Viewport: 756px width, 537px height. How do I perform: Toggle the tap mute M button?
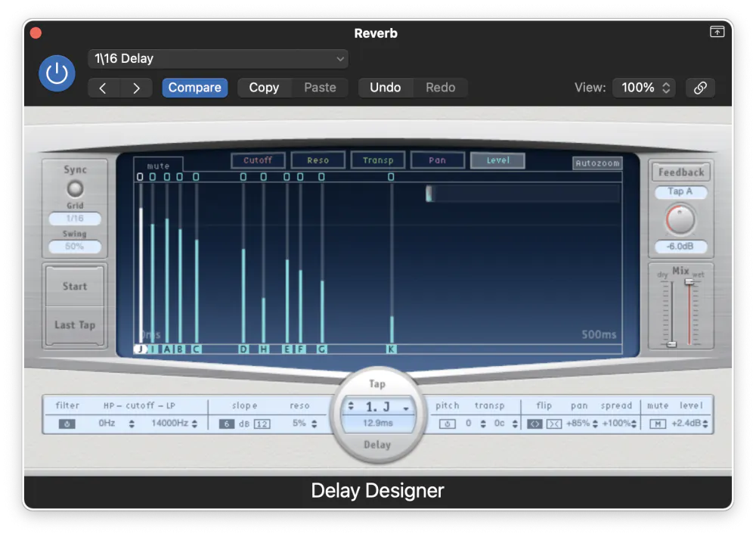[x=658, y=424]
